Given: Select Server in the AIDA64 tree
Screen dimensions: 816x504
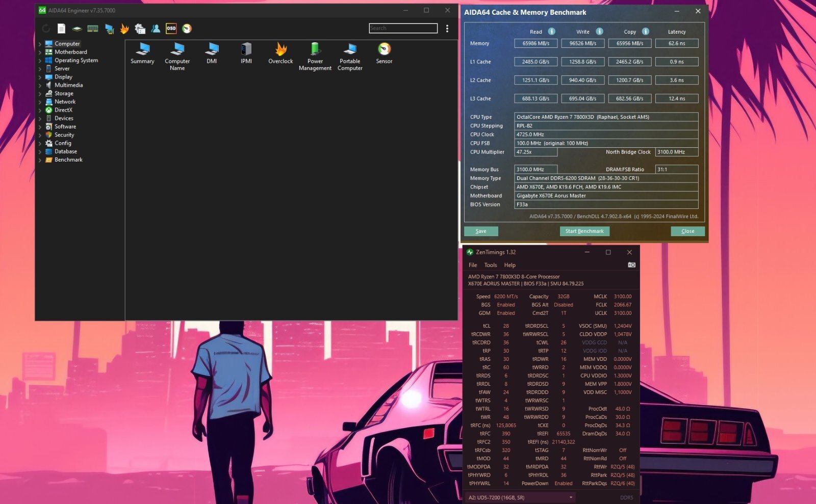Looking at the screenshot, I should (x=62, y=68).
